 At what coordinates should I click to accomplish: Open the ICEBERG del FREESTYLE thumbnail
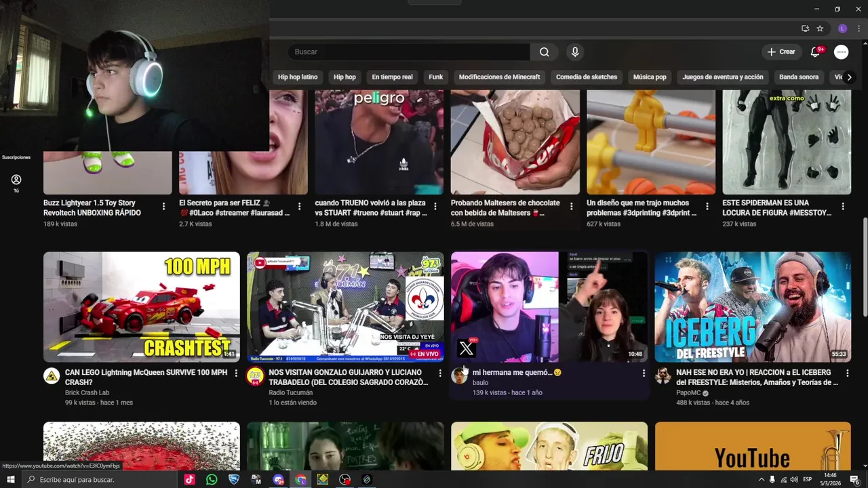pyautogui.click(x=753, y=307)
